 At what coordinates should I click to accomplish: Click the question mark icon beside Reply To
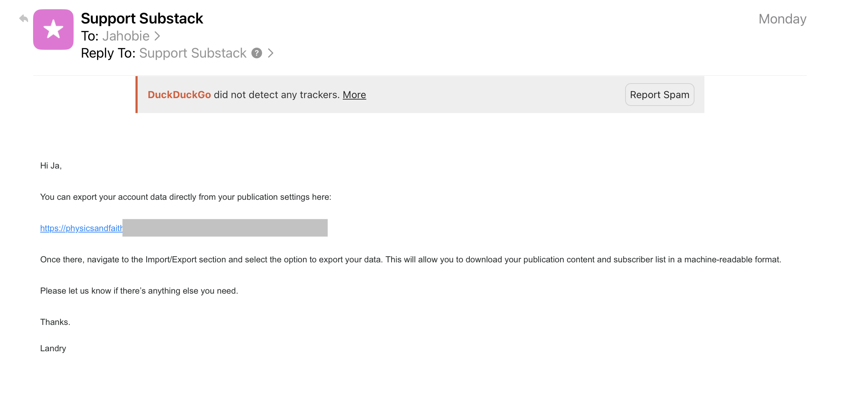[257, 53]
